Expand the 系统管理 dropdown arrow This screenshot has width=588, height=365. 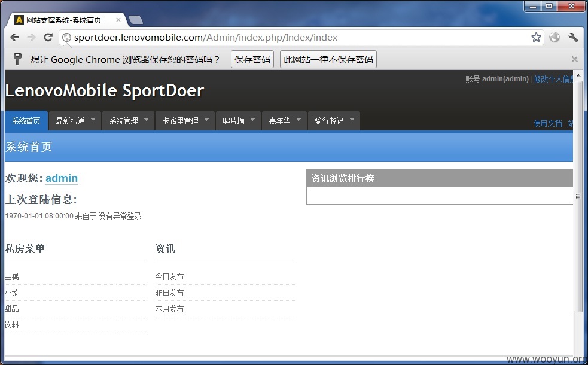pos(146,120)
